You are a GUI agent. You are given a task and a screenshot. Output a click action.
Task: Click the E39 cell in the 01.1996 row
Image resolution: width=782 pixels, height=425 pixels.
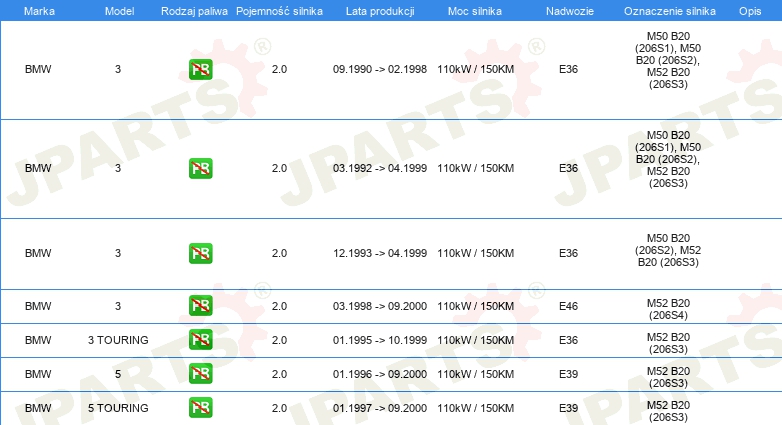pos(569,374)
